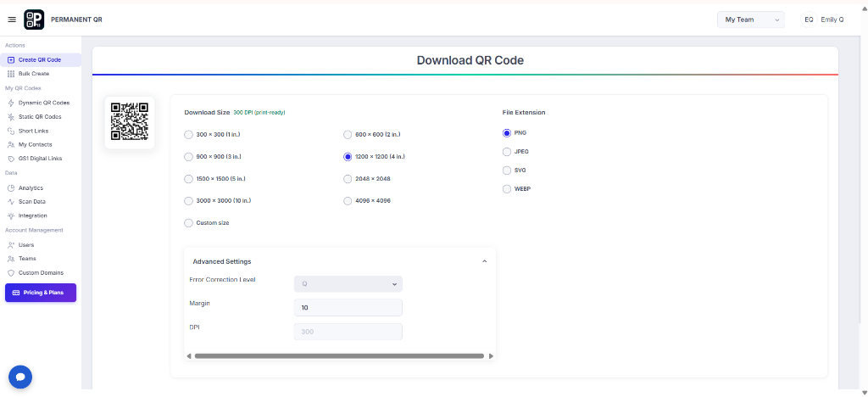Viewport: 868px width, 397px height.
Task: Click the Custom Domains shield icon
Action: click(x=11, y=273)
